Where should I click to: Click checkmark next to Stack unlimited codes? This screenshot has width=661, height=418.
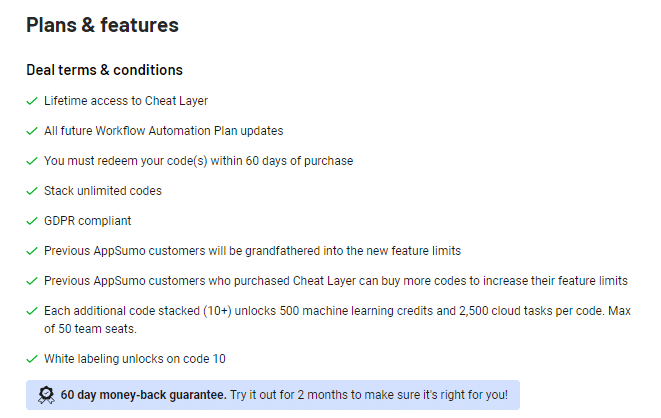pyautogui.click(x=32, y=191)
